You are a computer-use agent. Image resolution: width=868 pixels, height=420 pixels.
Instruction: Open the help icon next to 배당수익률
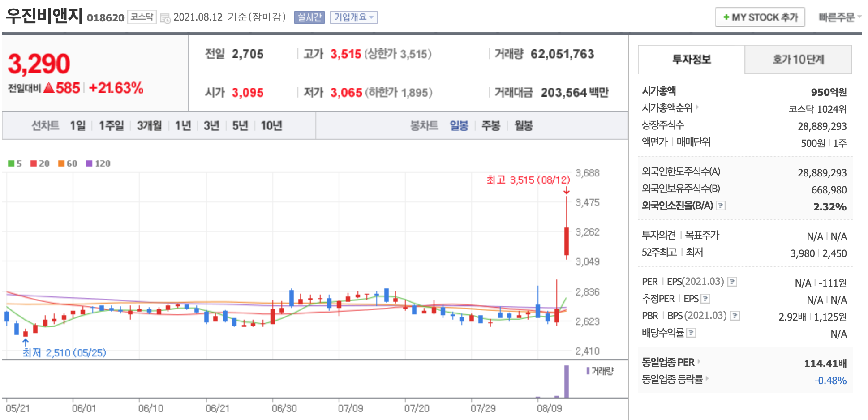point(691,333)
